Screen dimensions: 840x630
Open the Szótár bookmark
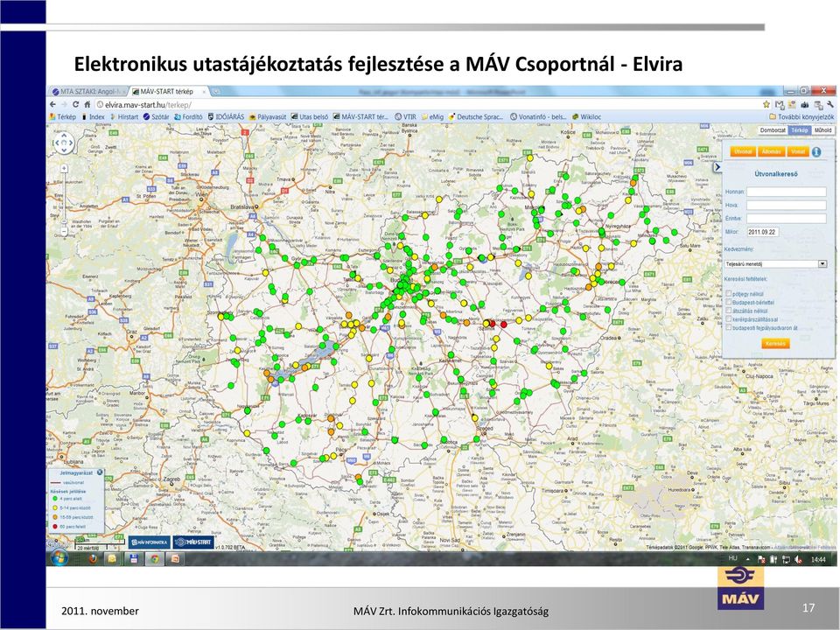pos(157,116)
